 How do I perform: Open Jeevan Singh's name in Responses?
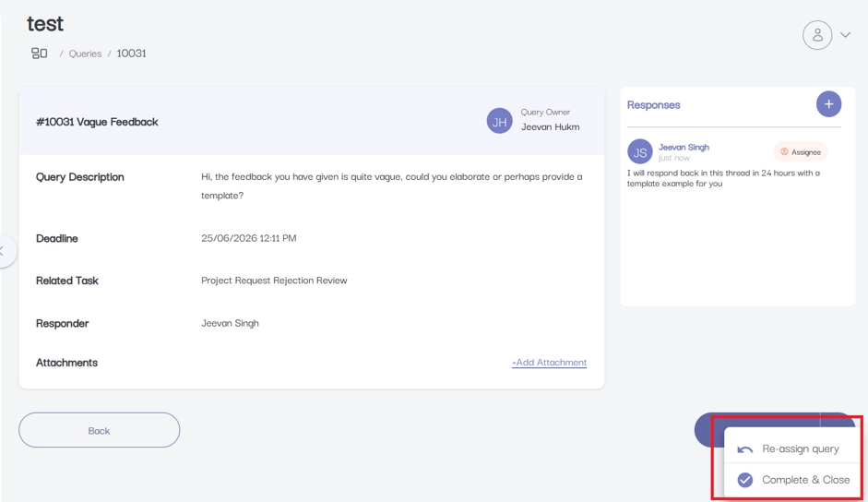[x=684, y=147]
